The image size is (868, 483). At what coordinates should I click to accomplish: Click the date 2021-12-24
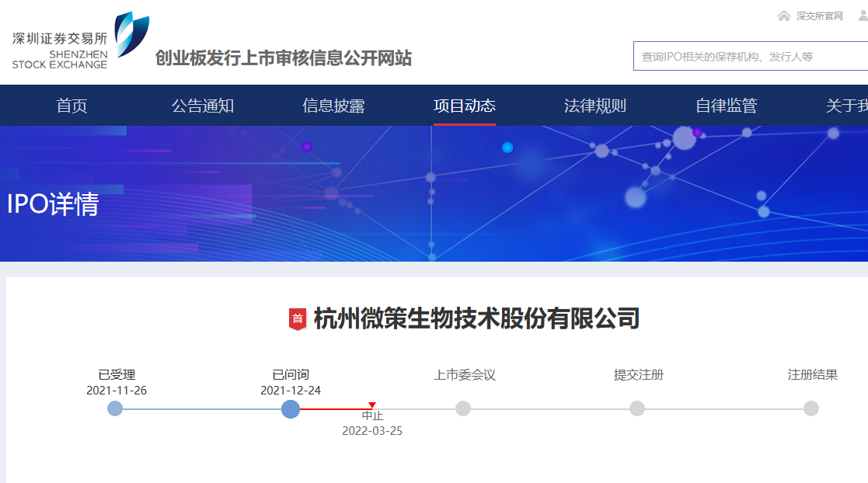click(291, 391)
